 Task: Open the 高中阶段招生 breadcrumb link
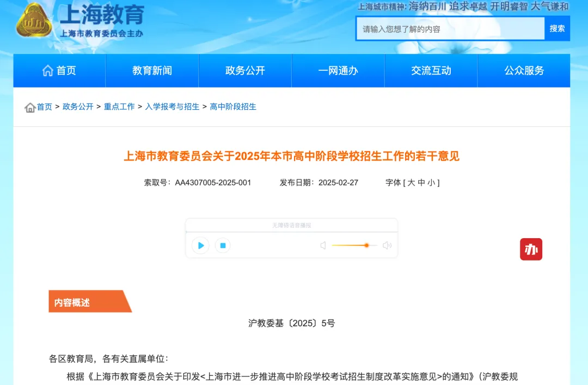coord(231,107)
